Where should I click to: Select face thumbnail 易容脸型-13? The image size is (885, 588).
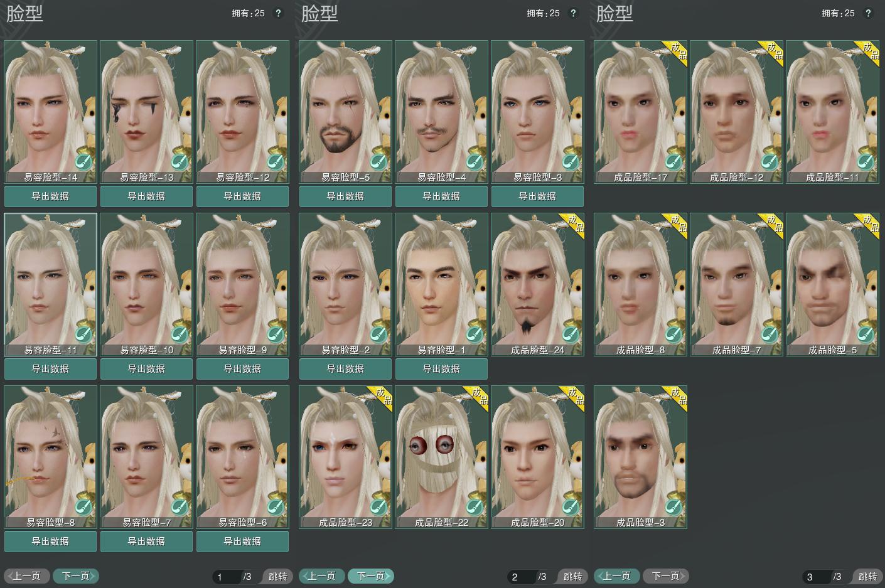(147, 112)
